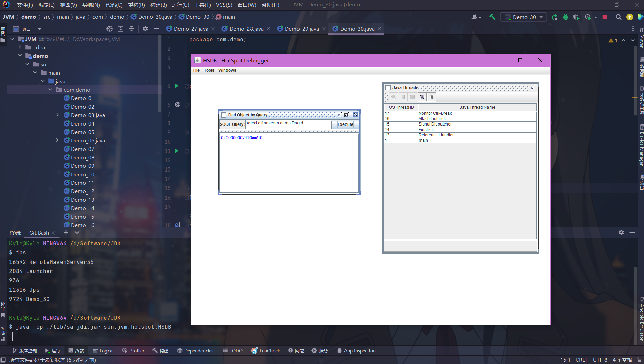Click the thread info icon in Java Threads
This screenshot has height=364, width=644.
422,97
